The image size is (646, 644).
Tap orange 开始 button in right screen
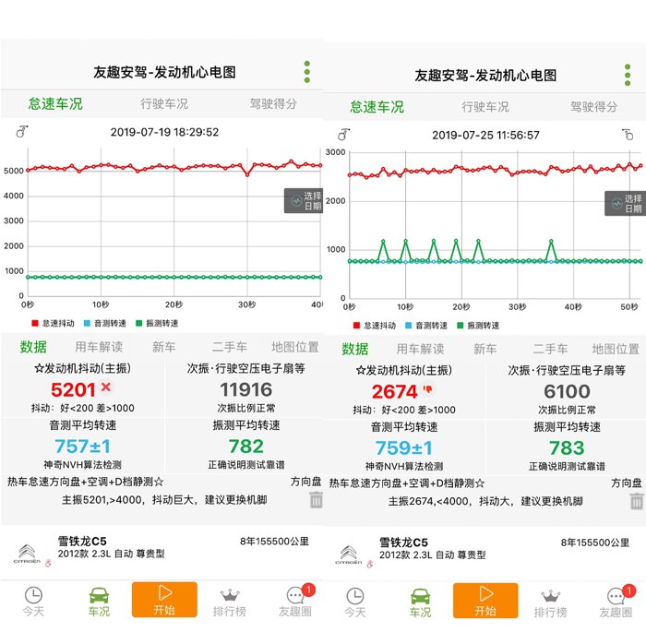coord(485,601)
